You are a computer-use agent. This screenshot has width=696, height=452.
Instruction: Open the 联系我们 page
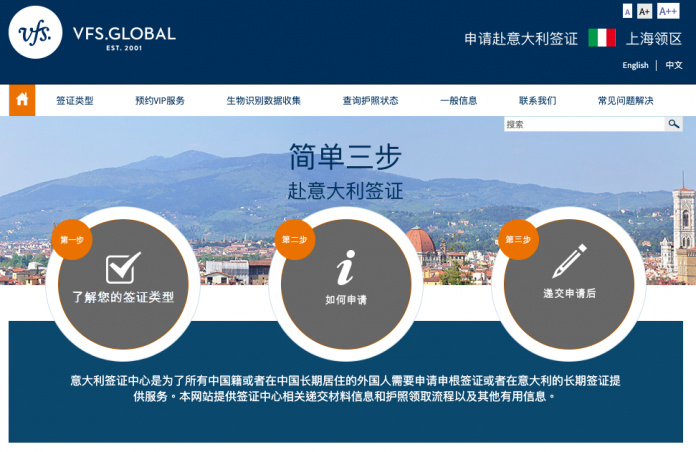(537, 101)
